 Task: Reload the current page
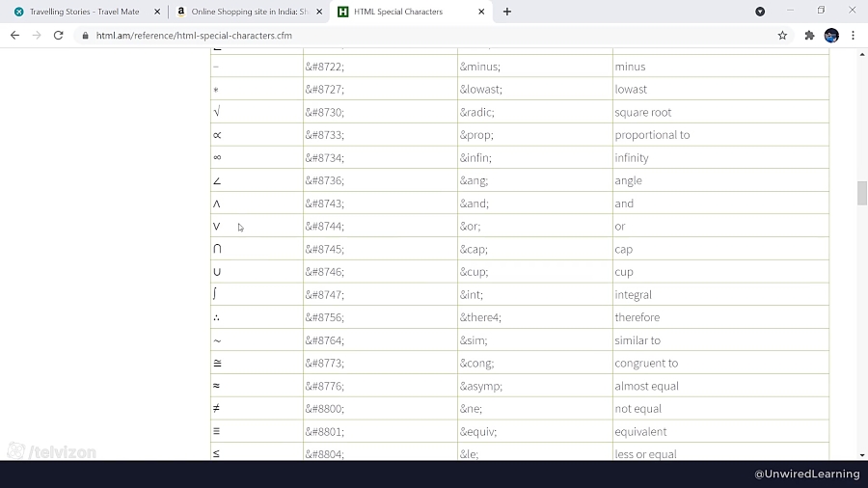(58, 36)
